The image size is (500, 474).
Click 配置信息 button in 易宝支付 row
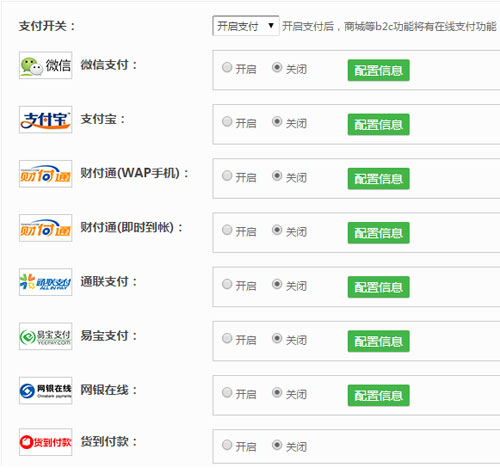(x=378, y=341)
